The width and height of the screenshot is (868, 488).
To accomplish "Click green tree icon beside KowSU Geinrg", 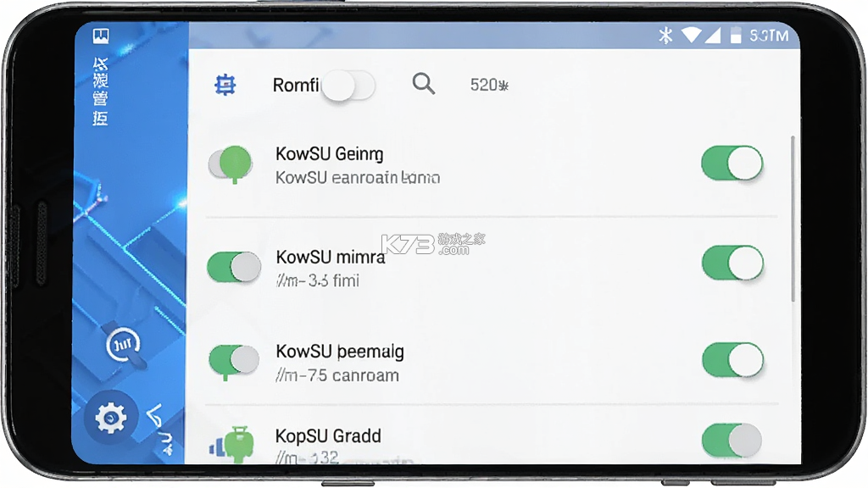I will coord(231,164).
